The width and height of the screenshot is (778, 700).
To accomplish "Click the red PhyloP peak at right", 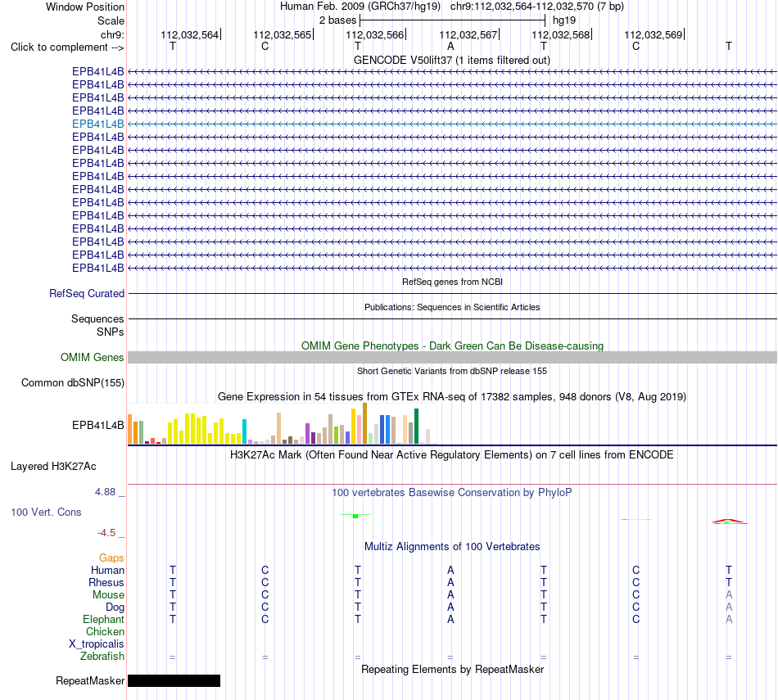I will 728,521.
